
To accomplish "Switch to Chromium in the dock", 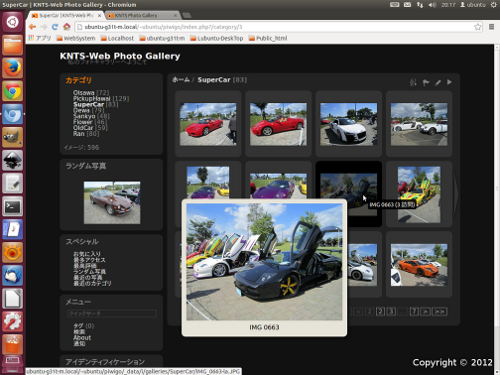I will coord(13,114).
